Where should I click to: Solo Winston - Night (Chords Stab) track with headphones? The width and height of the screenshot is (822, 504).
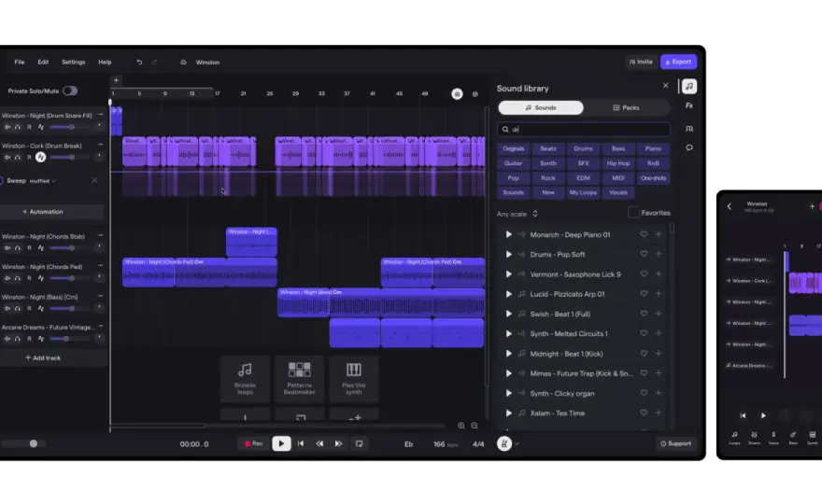[x=18, y=248]
